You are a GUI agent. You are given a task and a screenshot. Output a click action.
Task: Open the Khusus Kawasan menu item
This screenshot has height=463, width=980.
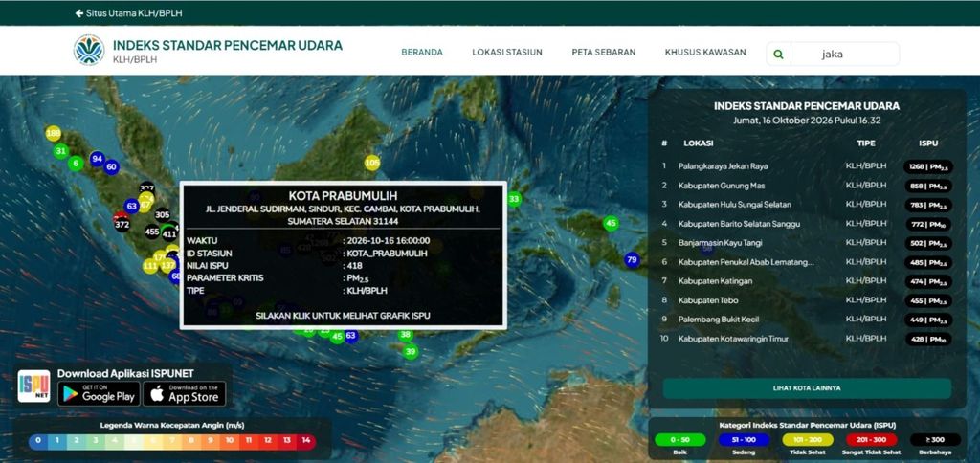click(705, 53)
